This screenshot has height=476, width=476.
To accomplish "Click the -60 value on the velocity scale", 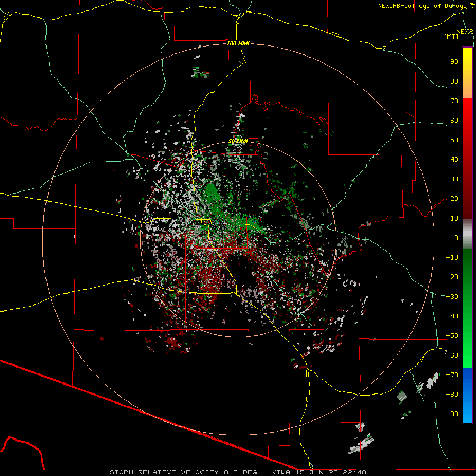I will pyautogui.click(x=452, y=355).
